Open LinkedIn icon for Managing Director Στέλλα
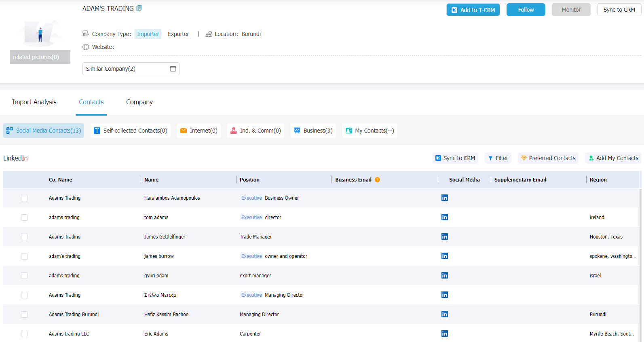644x342 pixels. [x=445, y=295]
